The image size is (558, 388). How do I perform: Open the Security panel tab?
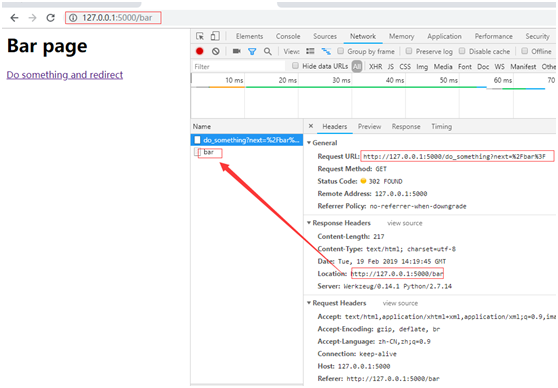[x=537, y=36]
